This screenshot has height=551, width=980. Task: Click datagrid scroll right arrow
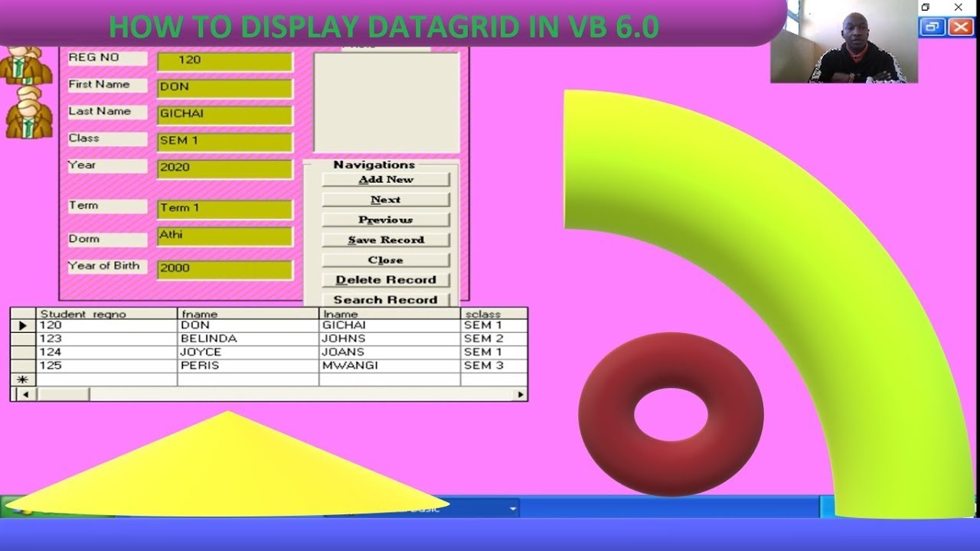[x=521, y=394]
